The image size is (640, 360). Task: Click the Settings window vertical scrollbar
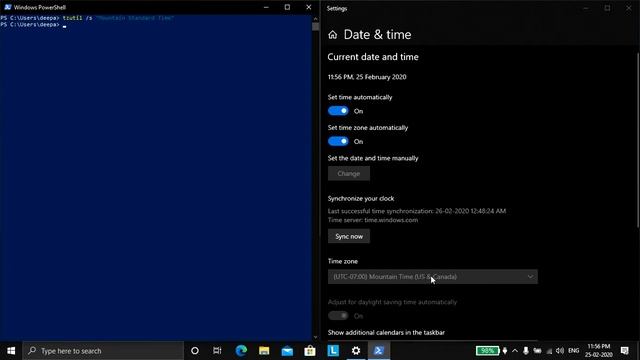[x=638, y=140]
